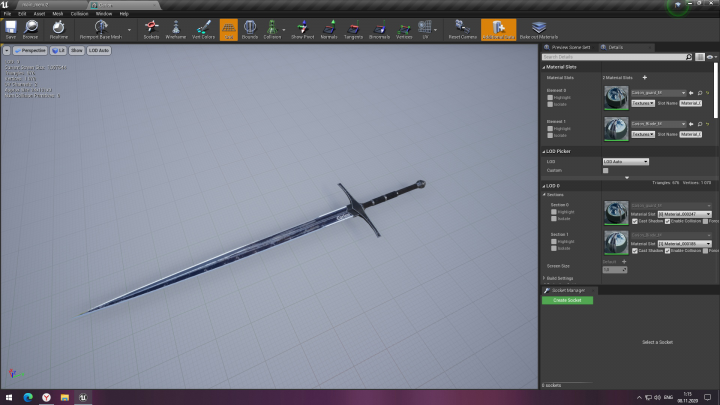The width and height of the screenshot is (720, 405).
Task: Toggle Highlight for Element 1
Action: pyautogui.click(x=550, y=129)
